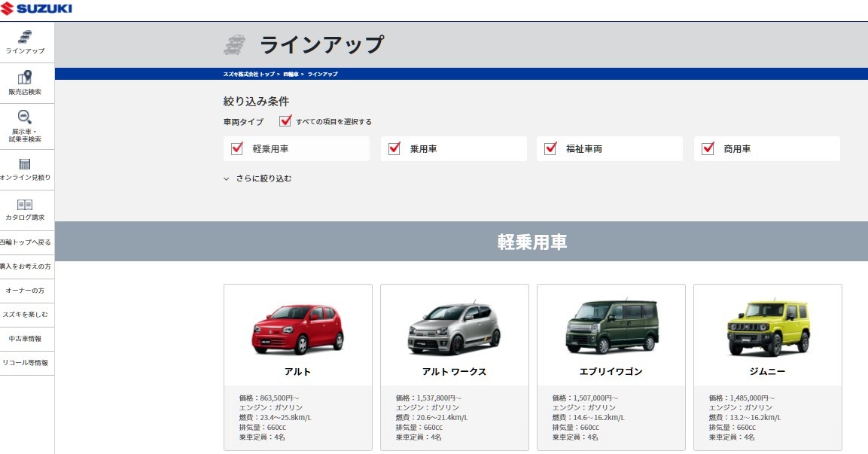Screen dimensions: 868x454
Task: Click fuel economy text 20.6〜21.4km/L
Action: pyautogui.click(x=443, y=417)
